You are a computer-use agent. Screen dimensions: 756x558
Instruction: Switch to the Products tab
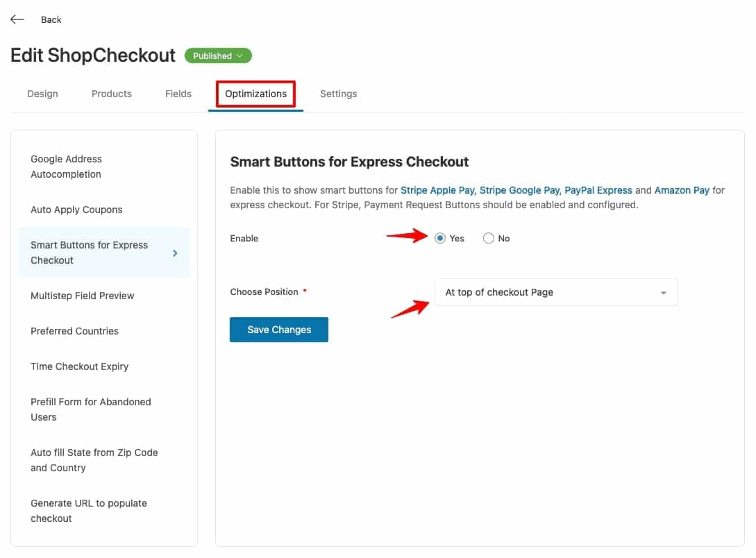[x=111, y=93]
